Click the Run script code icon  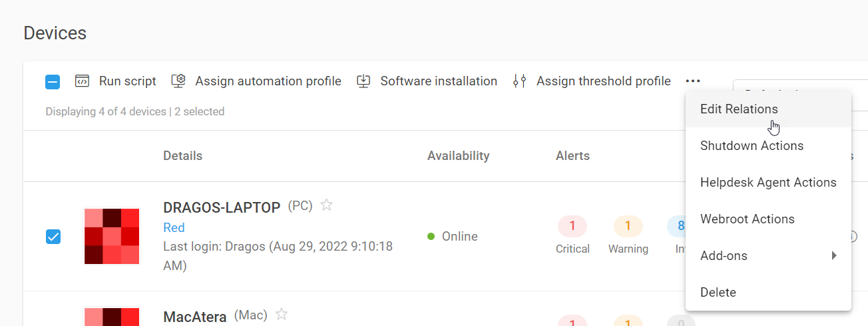tap(82, 81)
